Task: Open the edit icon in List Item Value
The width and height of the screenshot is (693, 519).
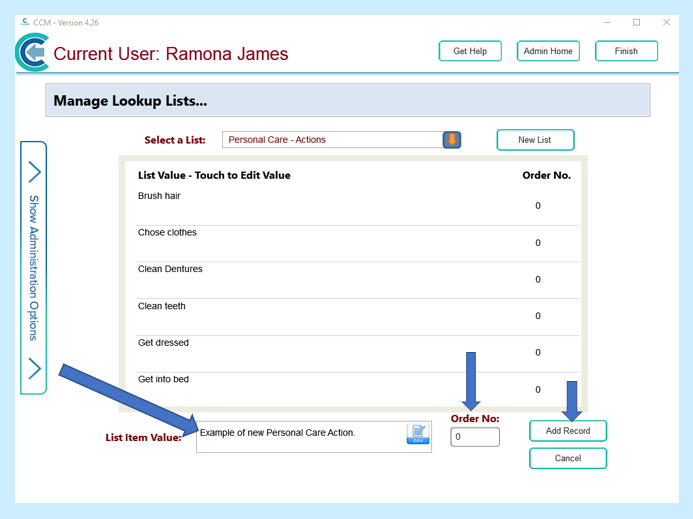Action: click(x=418, y=434)
